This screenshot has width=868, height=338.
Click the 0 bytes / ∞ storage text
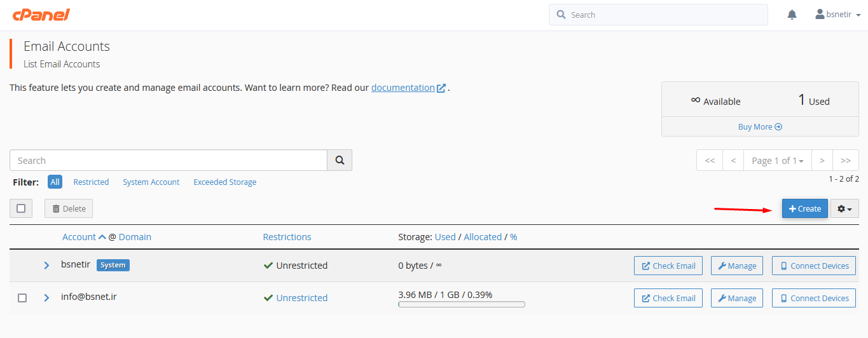[420, 266]
